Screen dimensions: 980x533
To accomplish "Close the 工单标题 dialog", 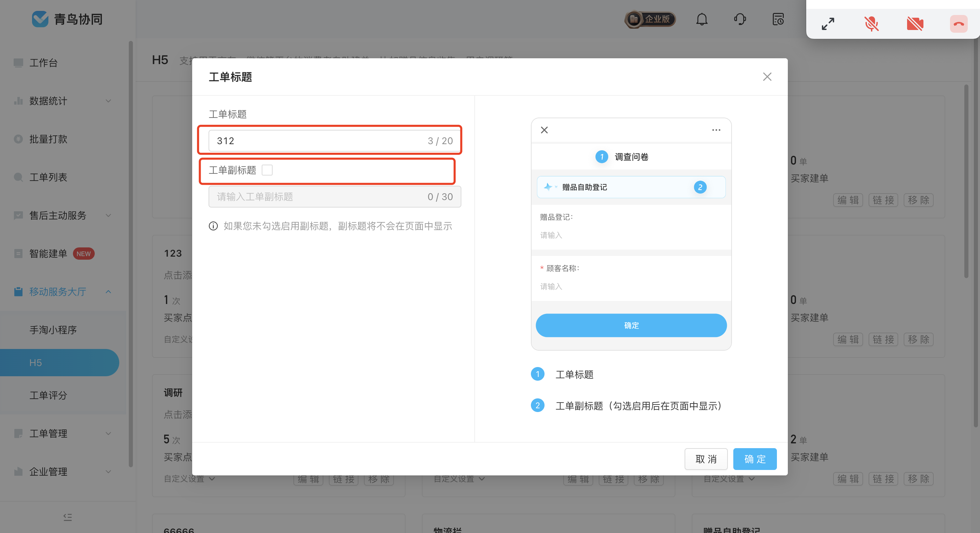I will (767, 77).
